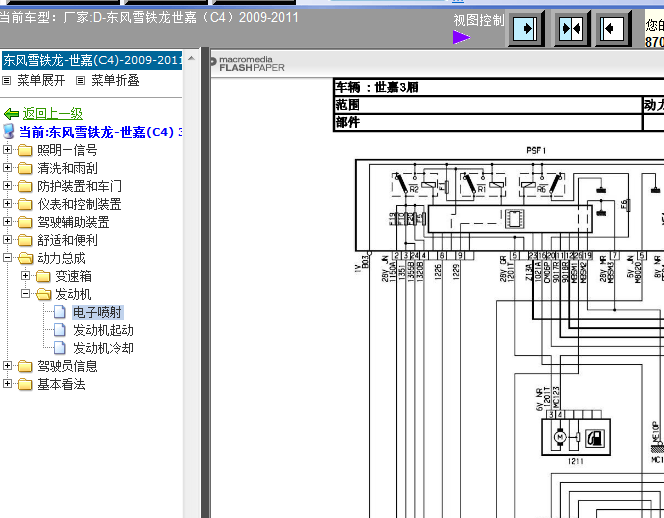Expand the 清洗和雨刮 folder
Image resolution: width=664 pixels, height=518 pixels.
point(7,167)
